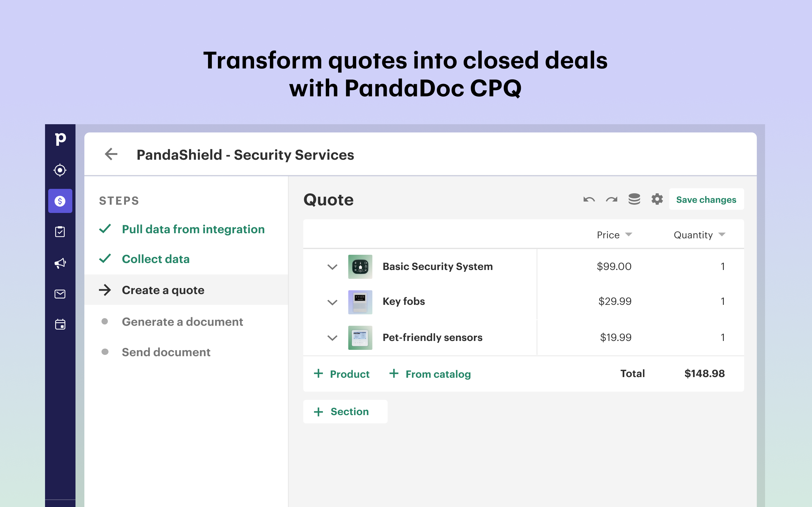Collapse the Pet-friendly sensors row
The width and height of the screenshot is (812, 507).
(332, 338)
